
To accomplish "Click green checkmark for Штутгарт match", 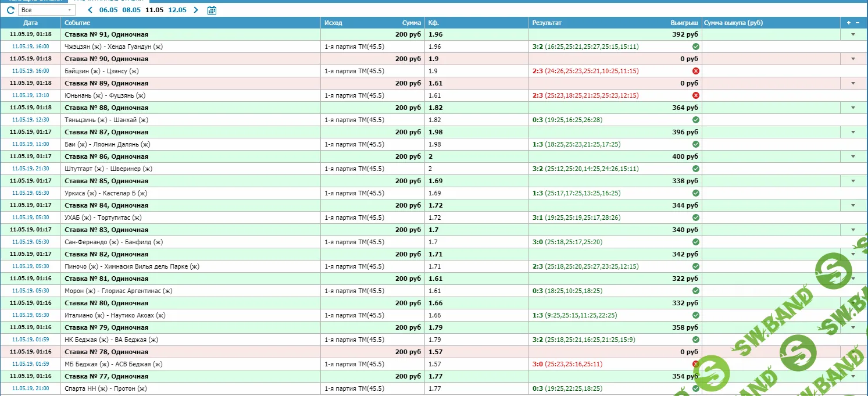I will [696, 169].
